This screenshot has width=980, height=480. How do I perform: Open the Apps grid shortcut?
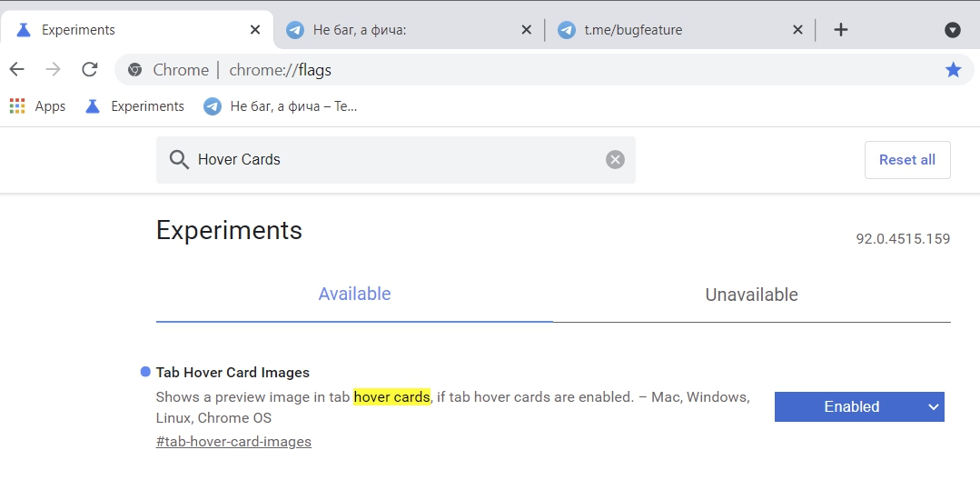[x=37, y=106]
